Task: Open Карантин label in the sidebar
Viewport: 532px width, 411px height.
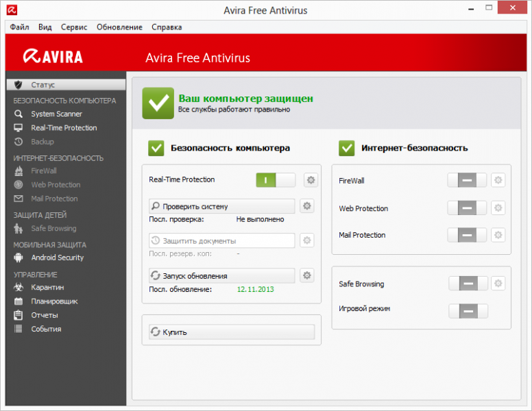Action: (x=47, y=287)
